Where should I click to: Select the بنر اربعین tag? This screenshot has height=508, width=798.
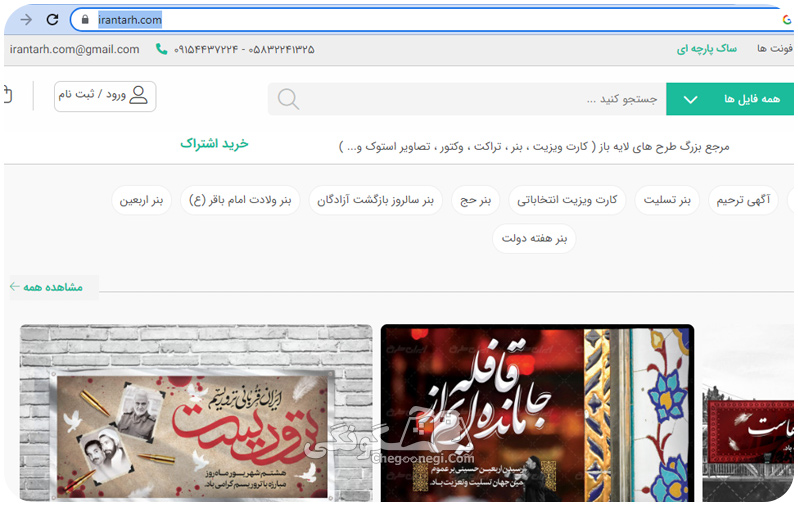[141, 200]
